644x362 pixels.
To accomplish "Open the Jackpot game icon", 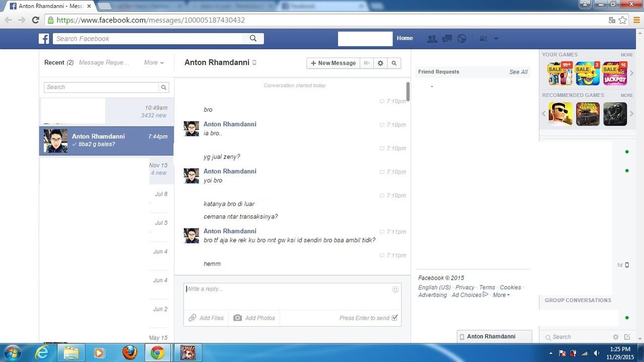I will (615, 73).
